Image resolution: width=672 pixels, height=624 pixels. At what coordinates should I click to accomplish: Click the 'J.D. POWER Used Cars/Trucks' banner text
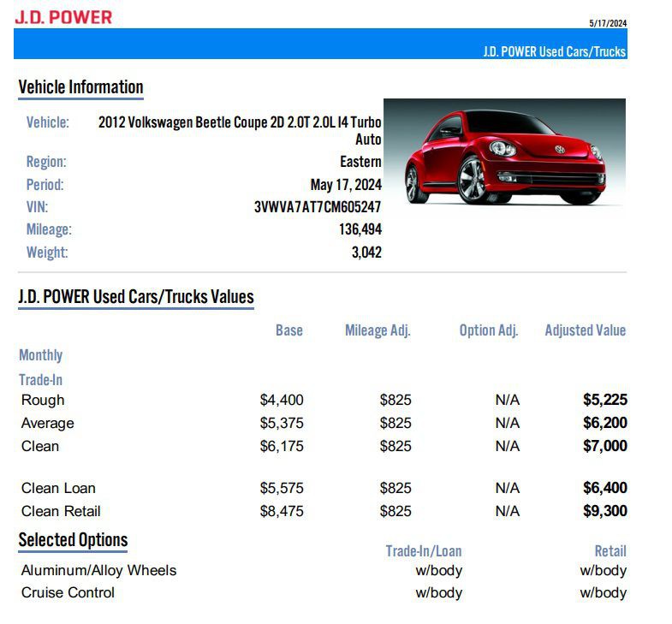[x=554, y=51]
